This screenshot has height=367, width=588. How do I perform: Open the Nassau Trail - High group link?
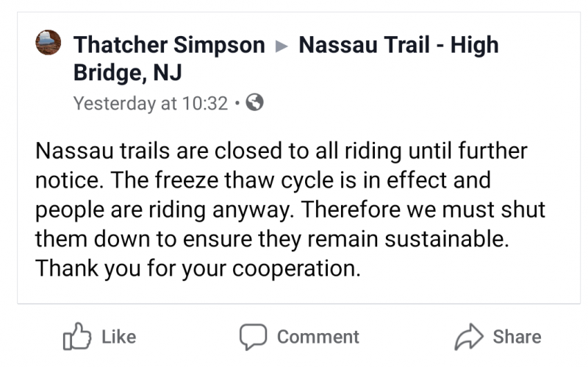pyautogui.click(x=399, y=46)
